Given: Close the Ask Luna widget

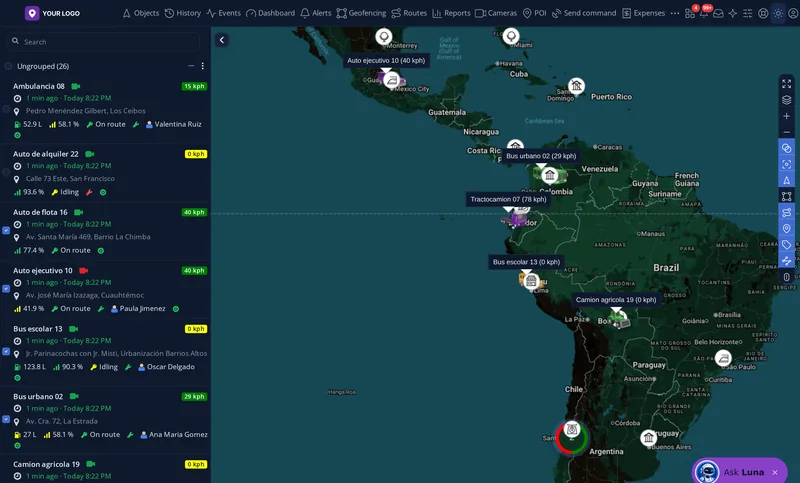Looking at the screenshot, I should pos(775,472).
